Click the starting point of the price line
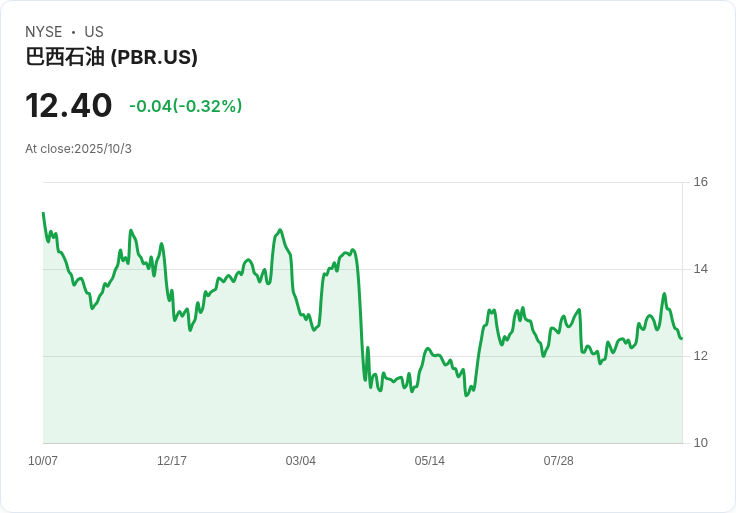The height and width of the screenshot is (513, 736). tap(43, 213)
